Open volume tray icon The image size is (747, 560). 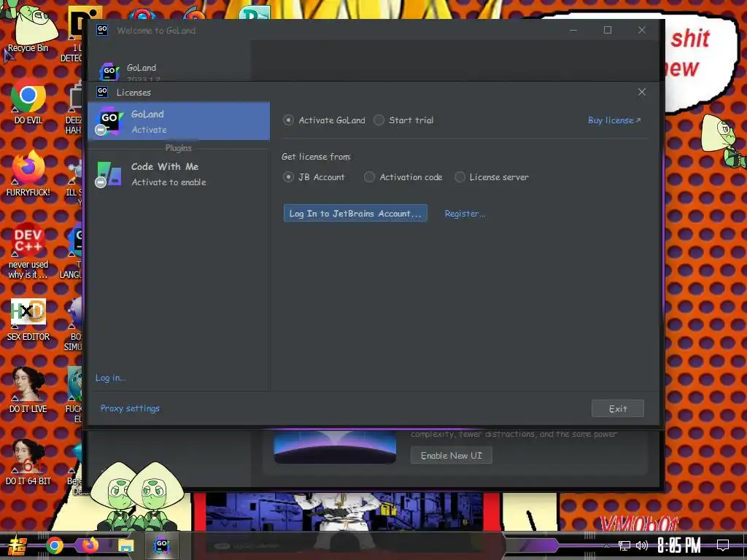tap(642, 545)
